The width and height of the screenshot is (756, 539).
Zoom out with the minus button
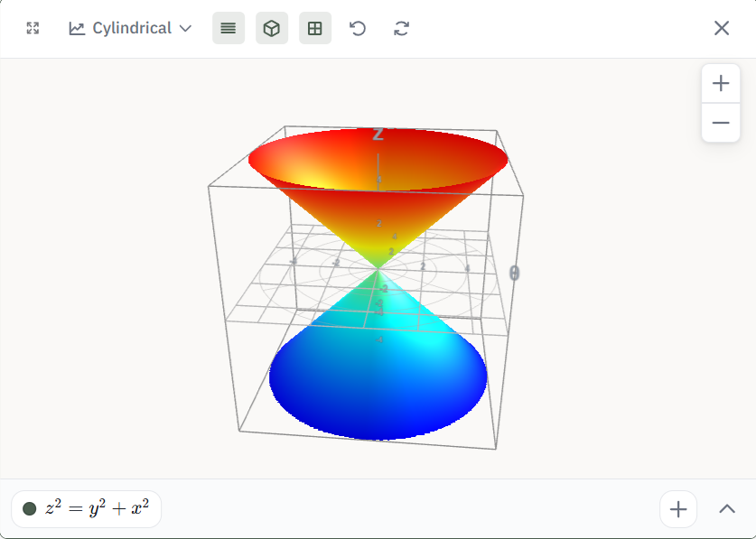721,123
